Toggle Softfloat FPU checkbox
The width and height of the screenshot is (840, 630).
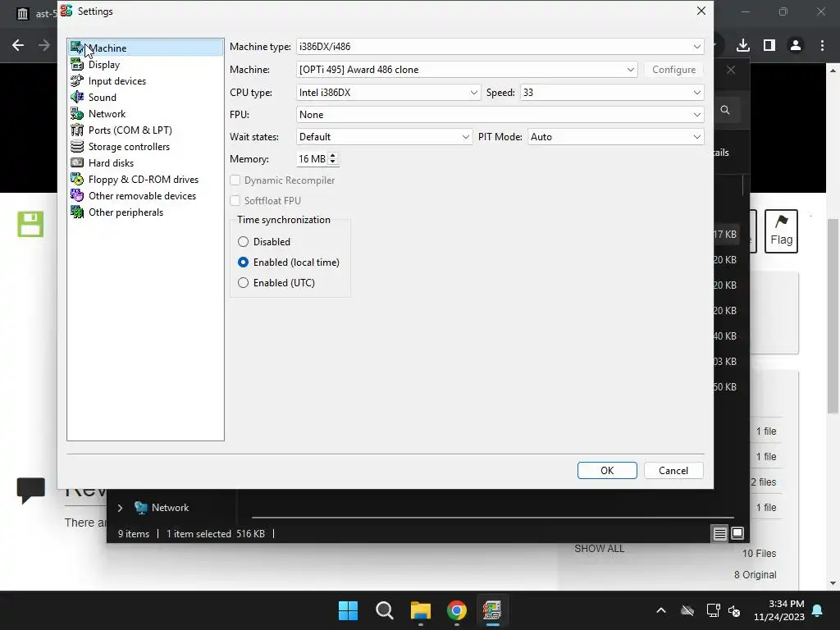(x=235, y=200)
